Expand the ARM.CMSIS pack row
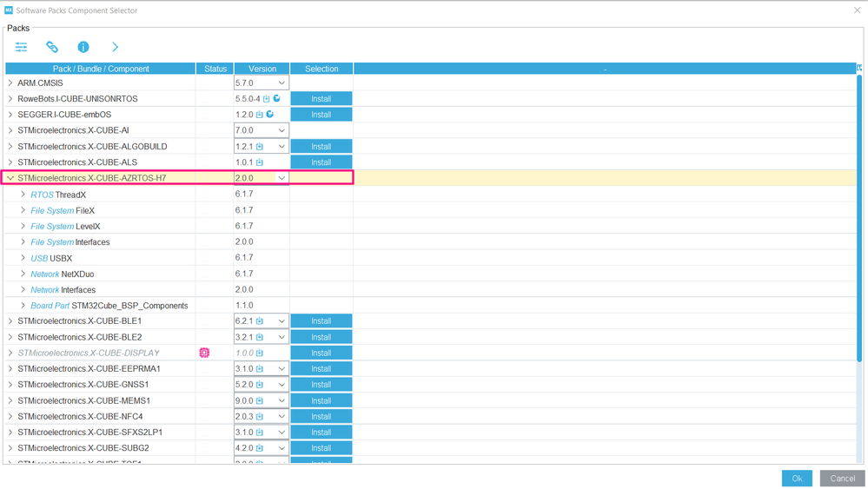Screen dimensions: 868x489 tap(10, 83)
